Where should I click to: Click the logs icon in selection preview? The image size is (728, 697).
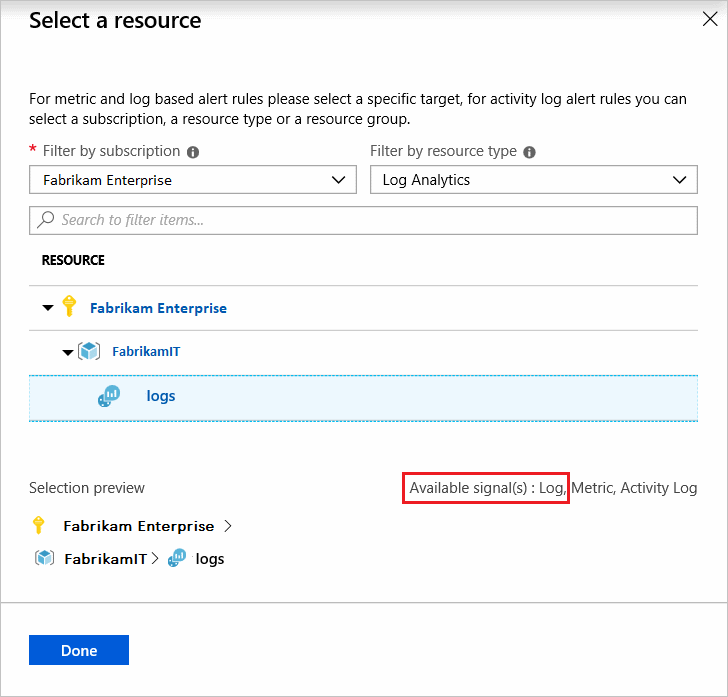pos(177,558)
